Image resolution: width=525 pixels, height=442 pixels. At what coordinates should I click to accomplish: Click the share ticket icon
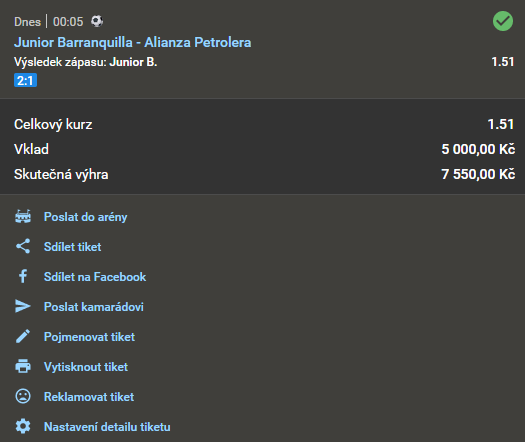23,246
